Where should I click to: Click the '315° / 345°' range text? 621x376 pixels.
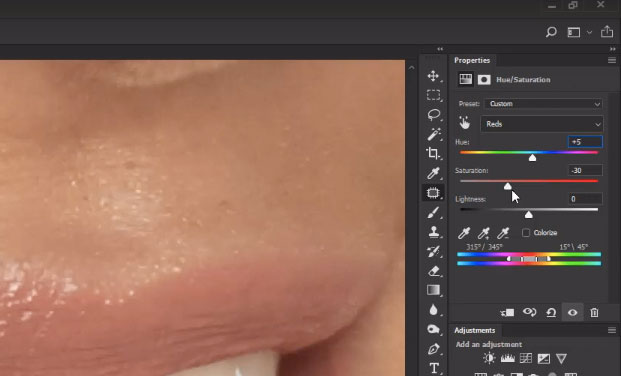point(484,247)
